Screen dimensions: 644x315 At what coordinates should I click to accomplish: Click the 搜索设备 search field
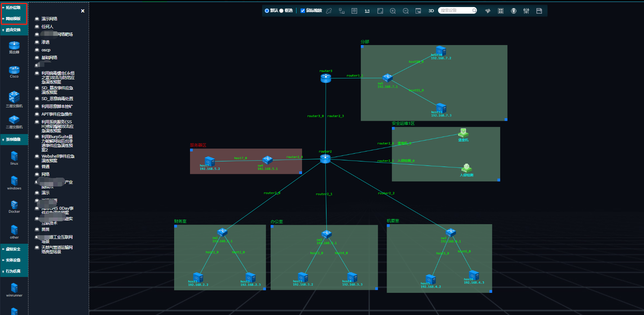point(455,10)
